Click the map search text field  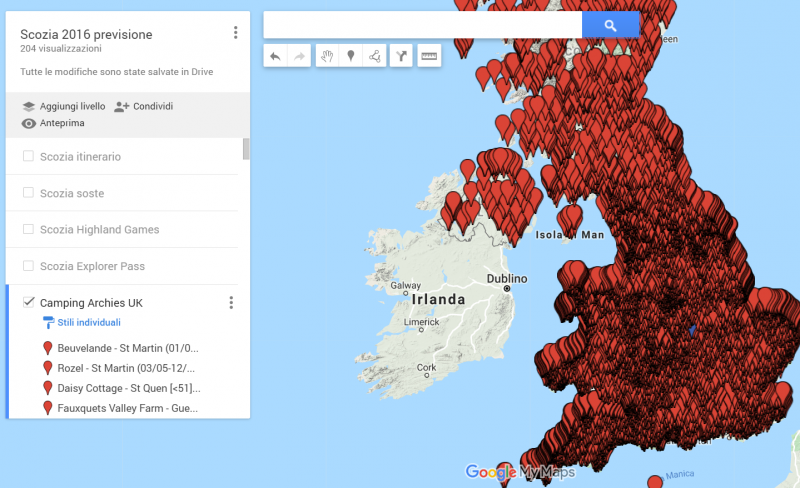point(422,25)
